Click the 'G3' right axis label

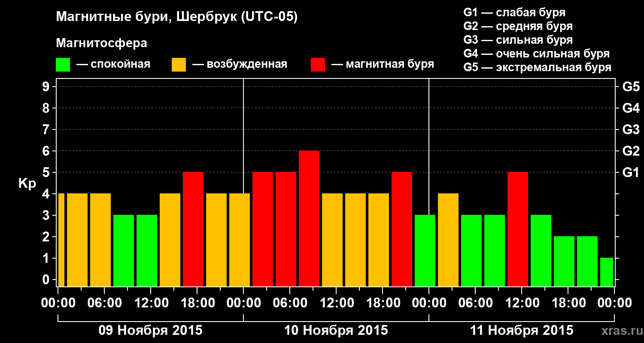631,129
